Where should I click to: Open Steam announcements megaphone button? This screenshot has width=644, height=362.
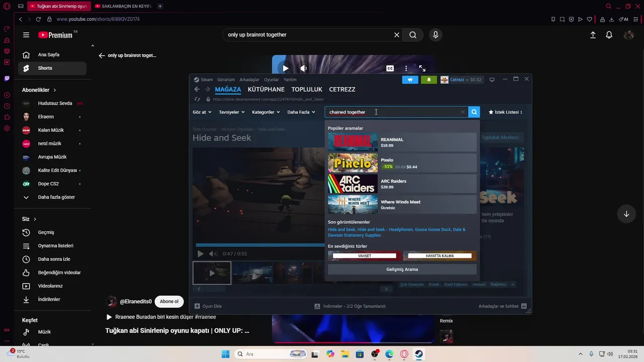click(410, 79)
